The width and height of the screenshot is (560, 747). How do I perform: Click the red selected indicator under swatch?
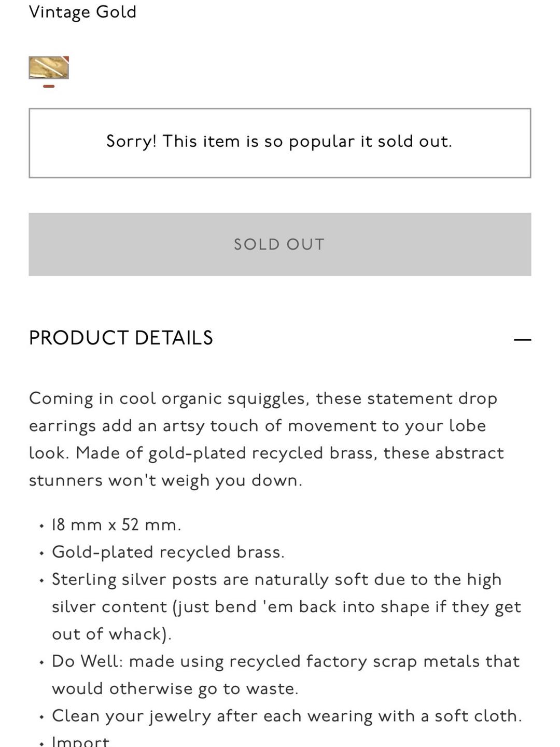coord(49,87)
